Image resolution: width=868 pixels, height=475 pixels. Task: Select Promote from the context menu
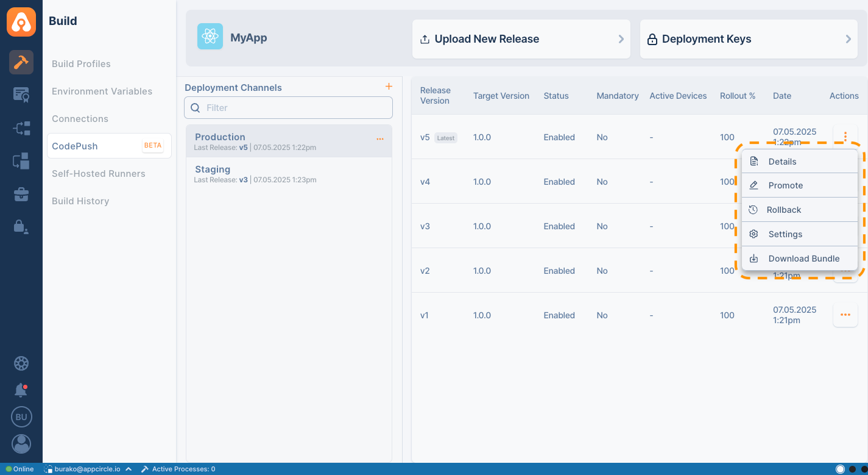(785, 185)
